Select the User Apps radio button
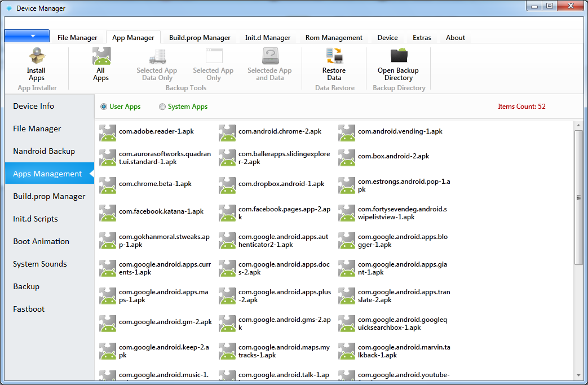588x385 pixels. click(104, 107)
